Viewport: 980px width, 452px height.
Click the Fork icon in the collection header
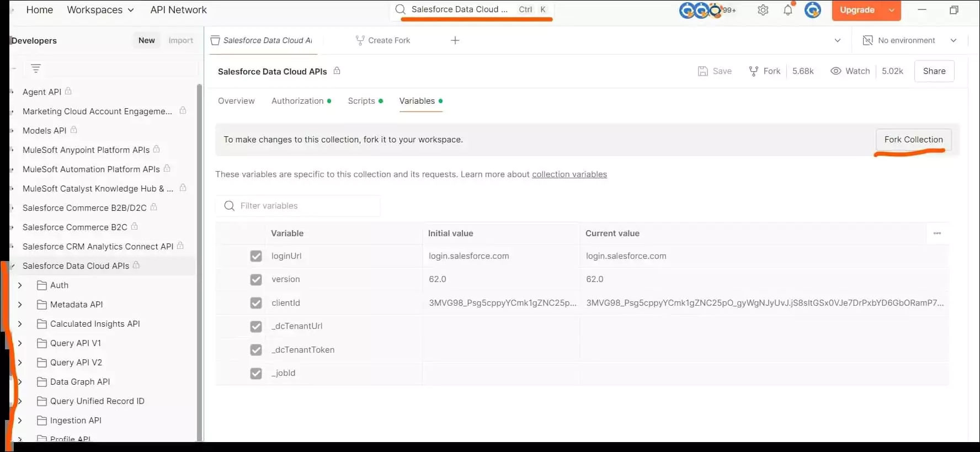tap(753, 71)
